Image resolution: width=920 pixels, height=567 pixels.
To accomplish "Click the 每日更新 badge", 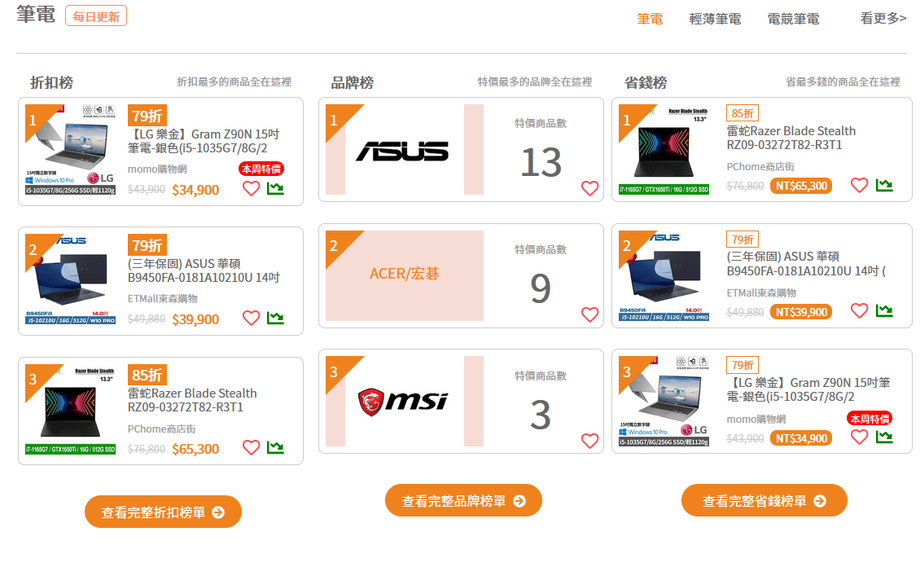I will [x=96, y=16].
